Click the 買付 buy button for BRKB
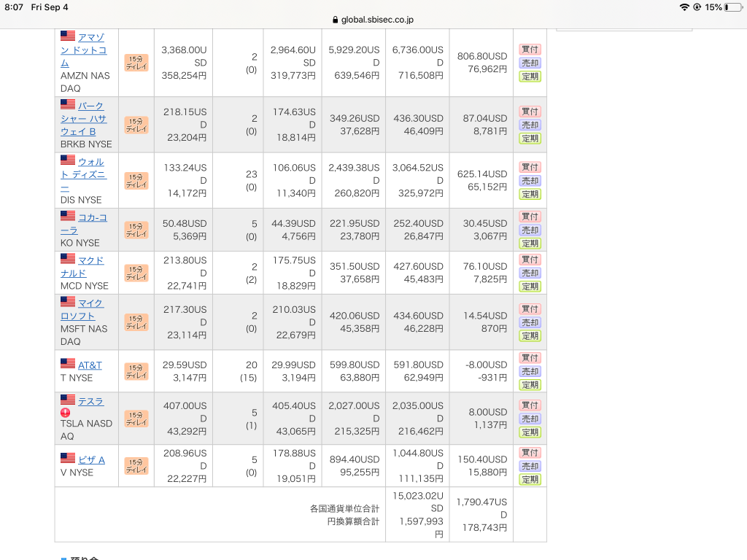The height and width of the screenshot is (560, 747). click(x=530, y=111)
